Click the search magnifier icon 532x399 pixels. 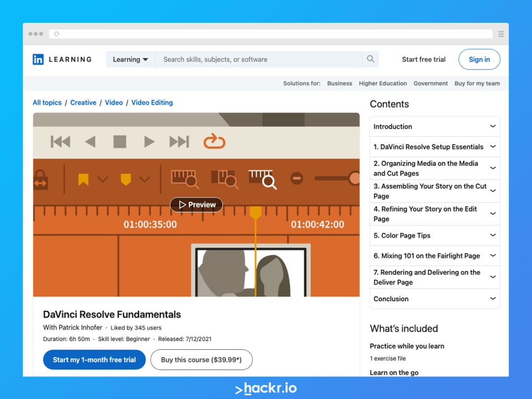click(371, 59)
